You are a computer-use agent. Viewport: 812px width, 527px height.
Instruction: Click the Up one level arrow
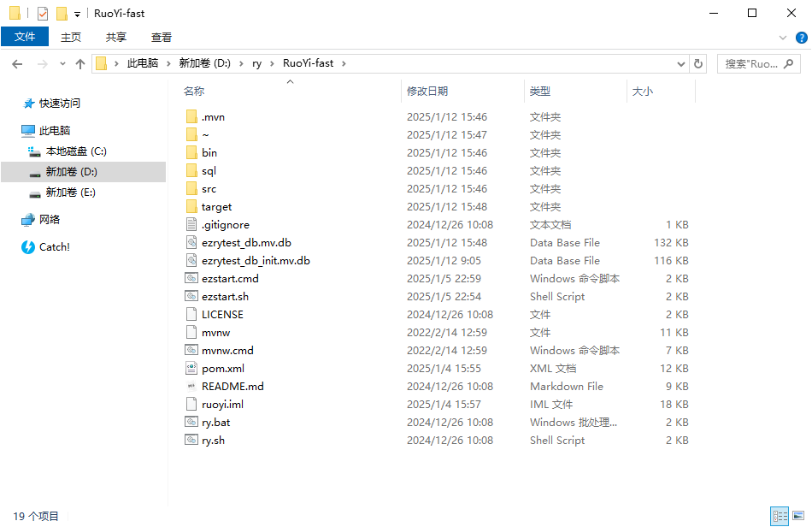click(x=80, y=64)
